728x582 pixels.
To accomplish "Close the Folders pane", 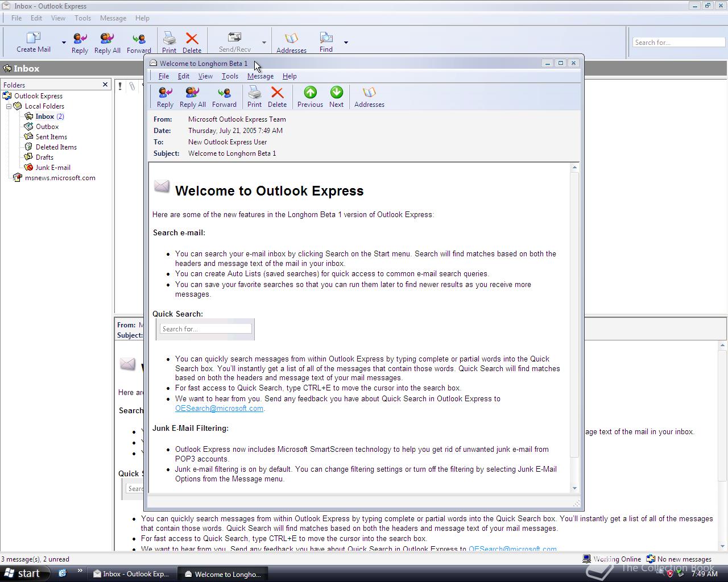I will pos(105,85).
